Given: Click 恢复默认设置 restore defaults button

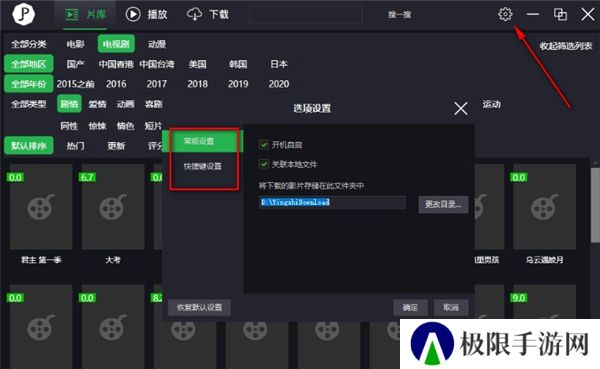Looking at the screenshot, I should click(x=199, y=307).
